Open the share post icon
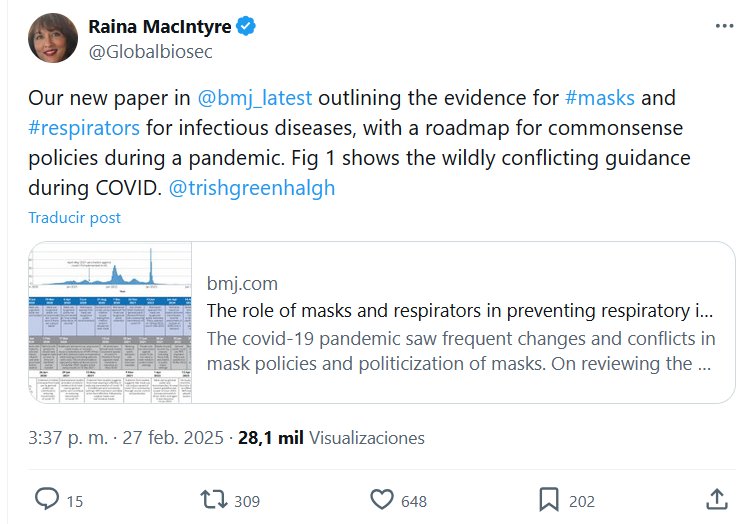This screenshot has height=524, width=740. (716, 498)
